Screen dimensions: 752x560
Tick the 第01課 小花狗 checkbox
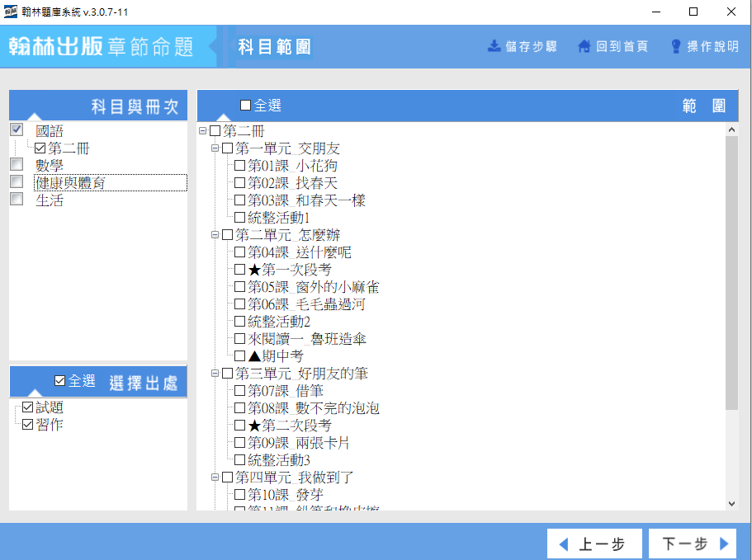(239, 166)
